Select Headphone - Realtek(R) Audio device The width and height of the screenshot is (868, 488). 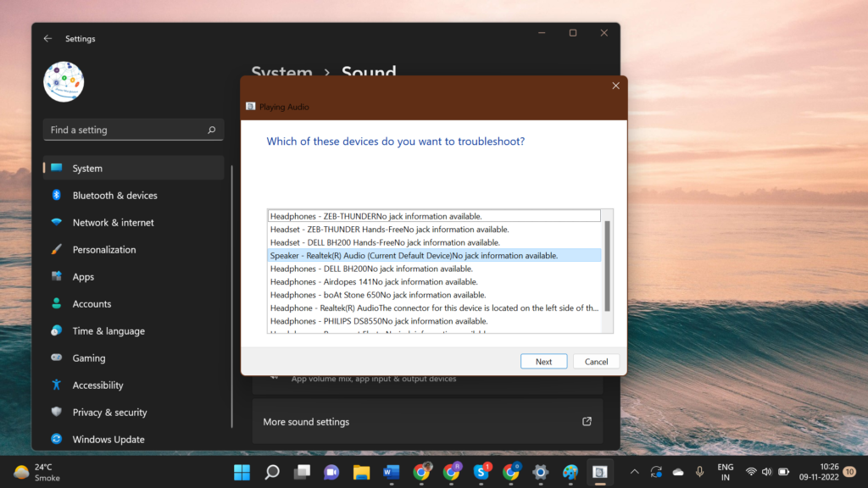(434, 308)
